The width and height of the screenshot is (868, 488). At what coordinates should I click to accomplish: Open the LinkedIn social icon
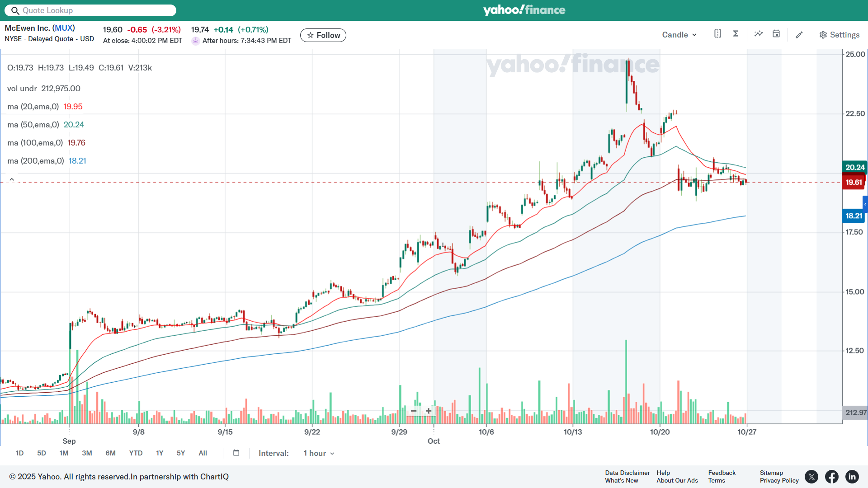click(852, 477)
